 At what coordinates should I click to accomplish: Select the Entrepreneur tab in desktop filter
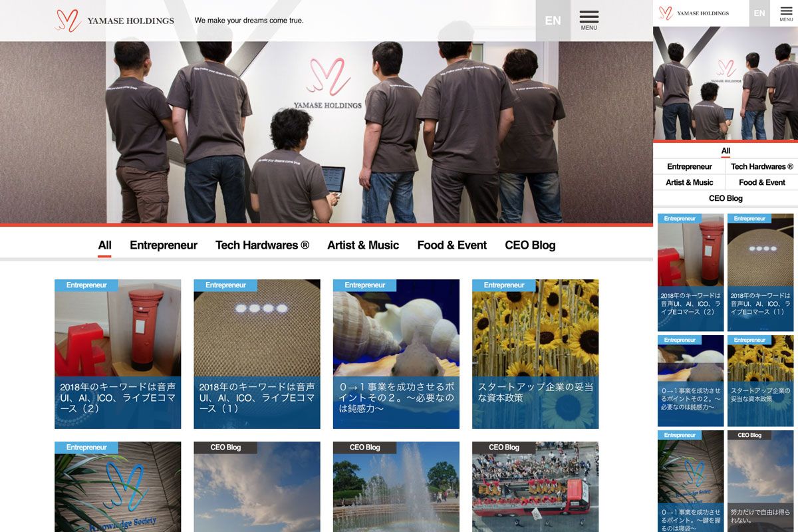tap(164, 245)
